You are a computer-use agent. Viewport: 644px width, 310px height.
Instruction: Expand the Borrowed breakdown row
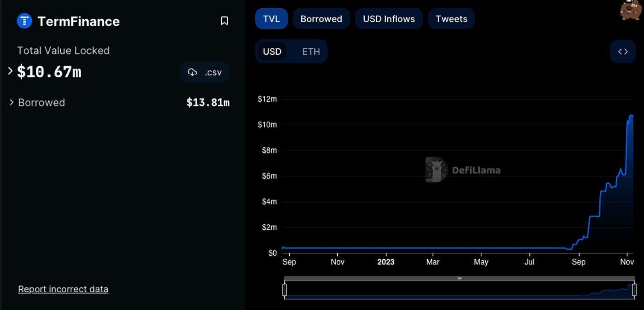pos(11,102)
